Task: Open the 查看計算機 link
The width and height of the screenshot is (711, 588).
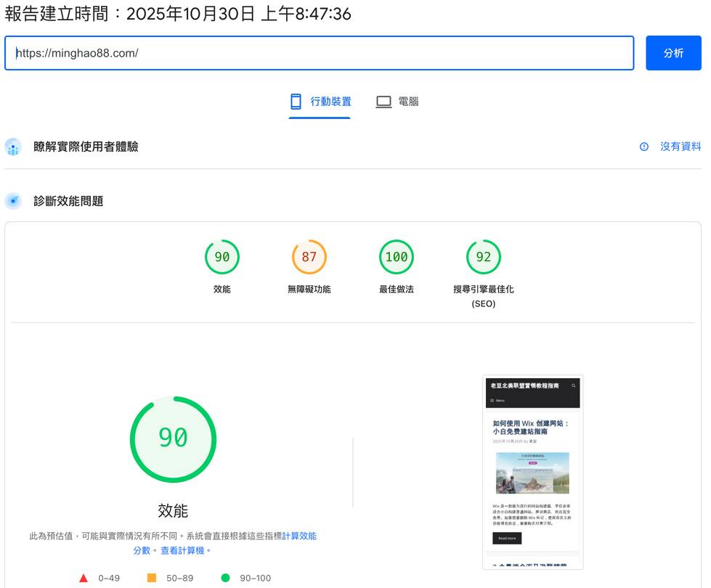Action: [x=183, y=550]
